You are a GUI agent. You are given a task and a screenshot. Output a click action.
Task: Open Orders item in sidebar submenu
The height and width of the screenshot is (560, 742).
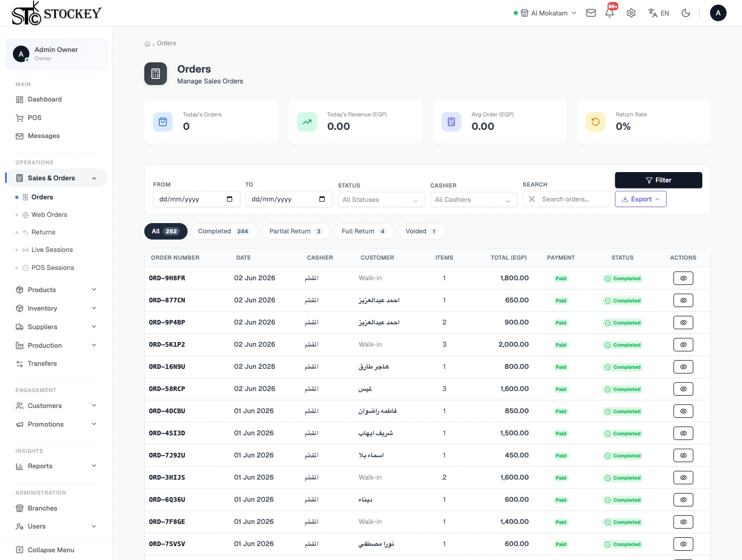(42, 197)
